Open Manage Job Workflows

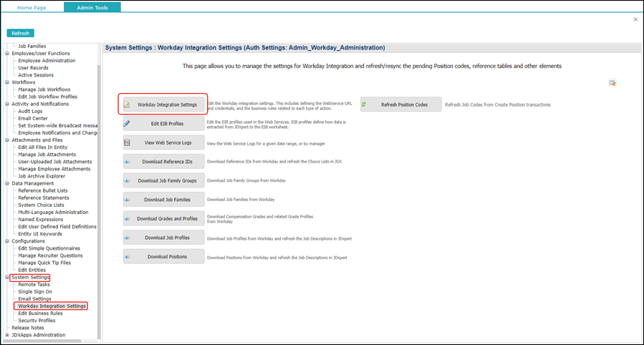click(44, 89)
